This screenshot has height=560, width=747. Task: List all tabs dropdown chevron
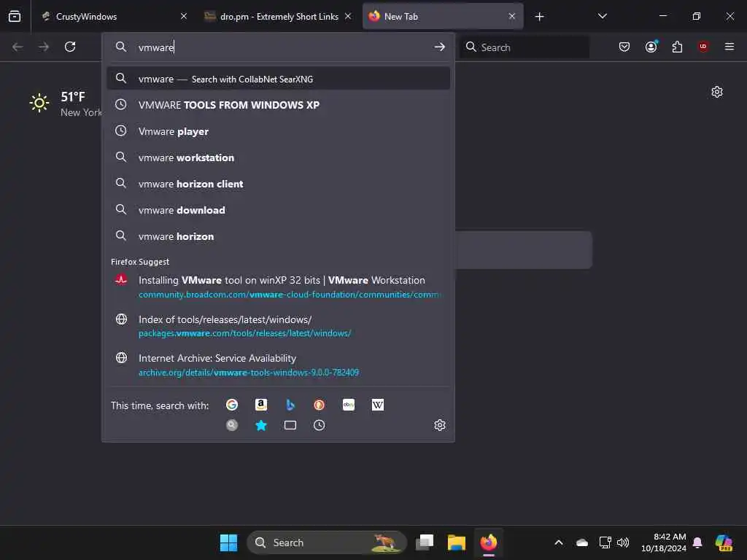[x=602, y=16]
